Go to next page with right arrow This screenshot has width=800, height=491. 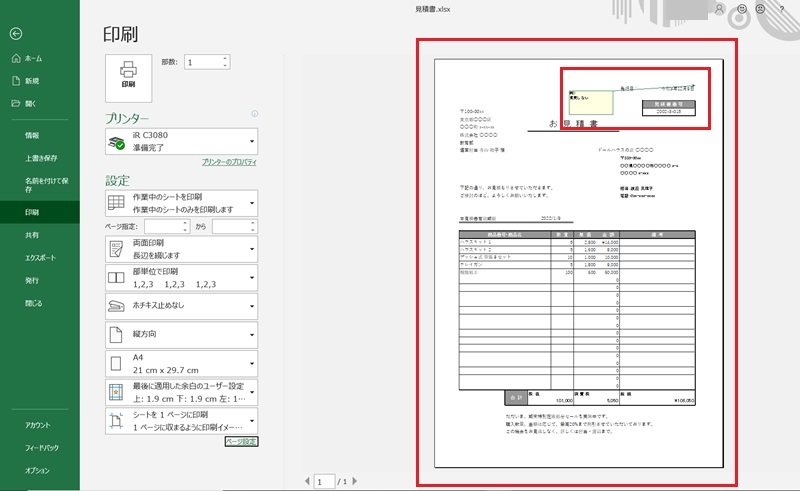click(x=357, y=481)
